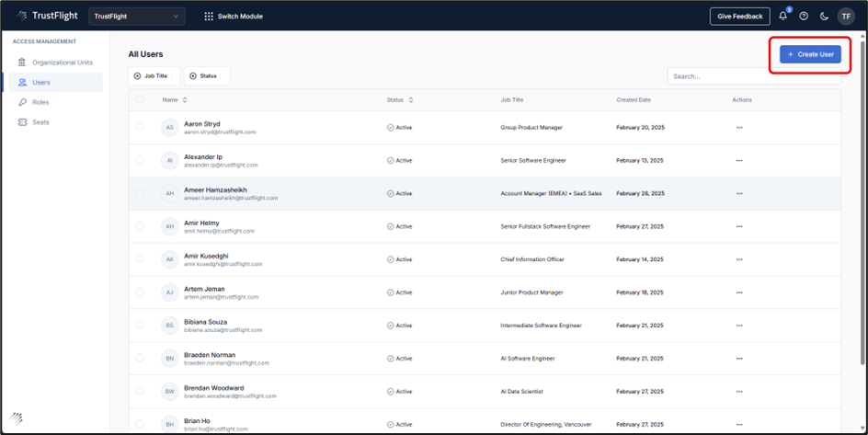
Task: Click the Roles key icon
Action: pyautogui.click(x=22, y=102)
